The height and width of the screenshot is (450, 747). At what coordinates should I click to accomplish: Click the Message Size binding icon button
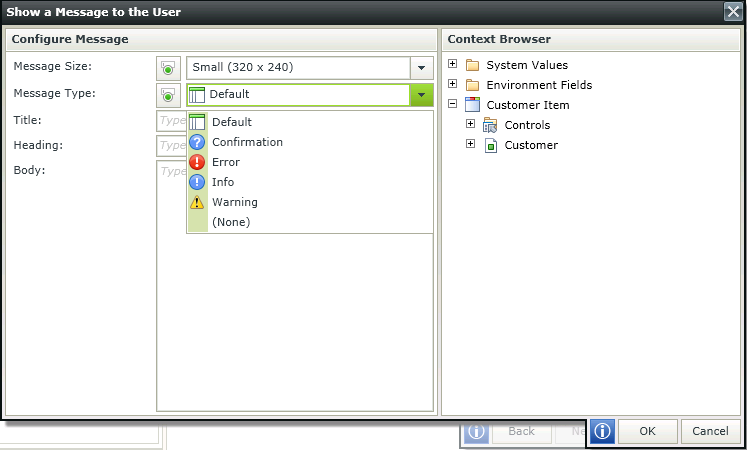tap(168, 68)
